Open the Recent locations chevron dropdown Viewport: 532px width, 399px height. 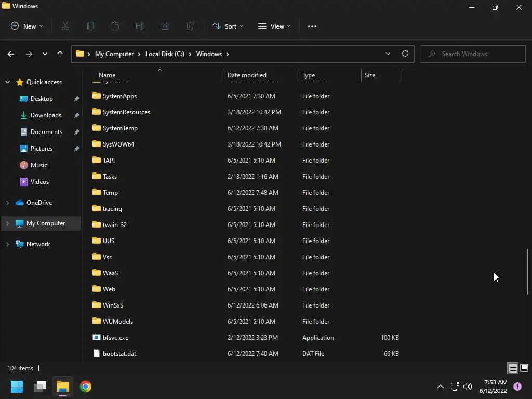point(45,54)
